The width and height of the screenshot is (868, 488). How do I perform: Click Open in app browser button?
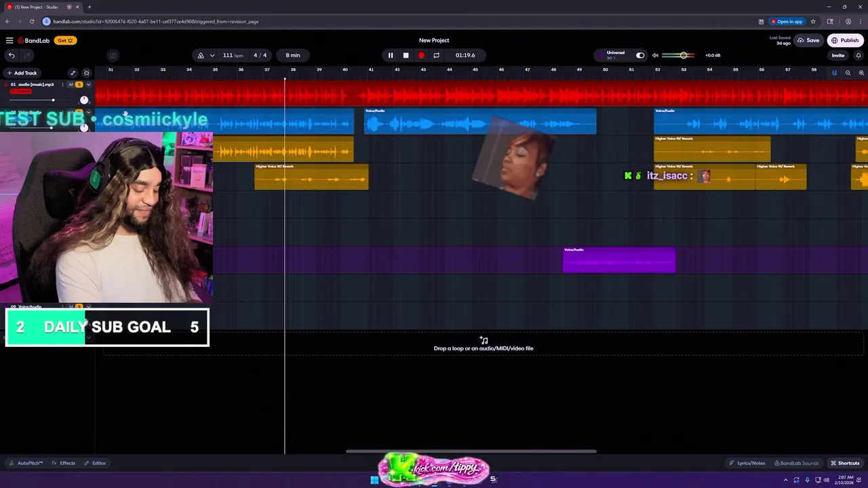[787, 22]
